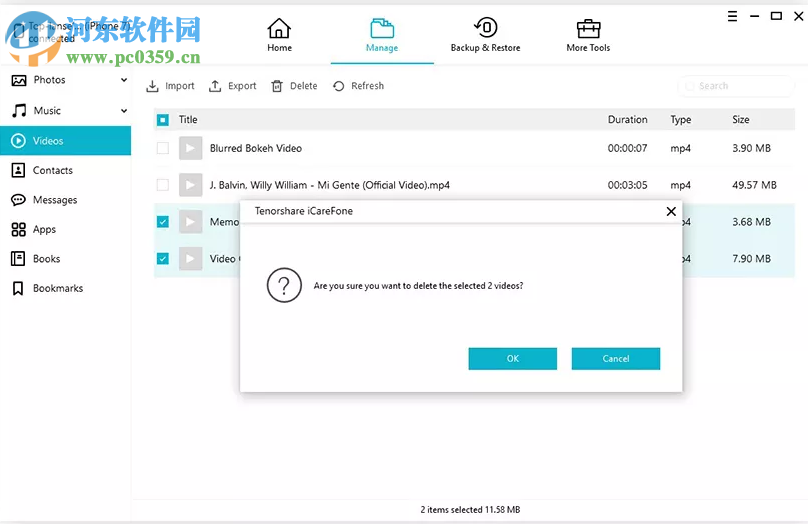This screenshot has height=524, width=808.
Task: Click the 00:03:05 duration cell
Action: pos(627,185)
